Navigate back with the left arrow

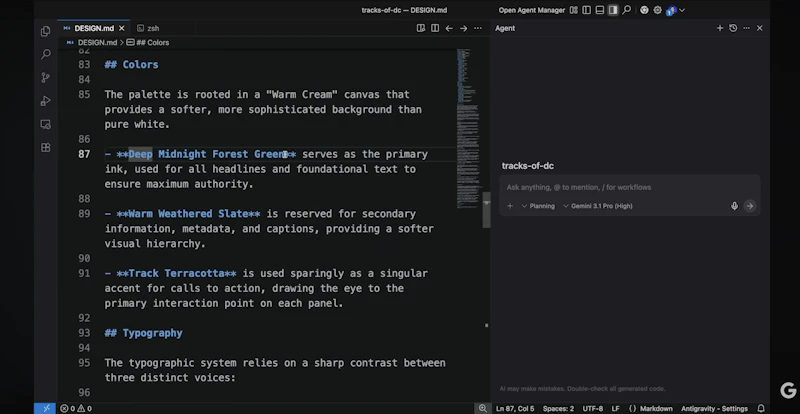(x=449, y=28)
